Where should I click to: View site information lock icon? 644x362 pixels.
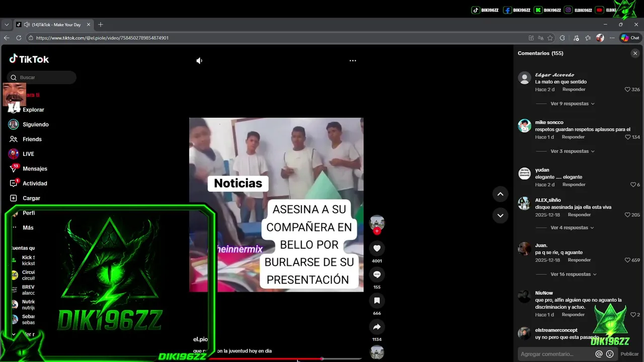click(31, 38)
